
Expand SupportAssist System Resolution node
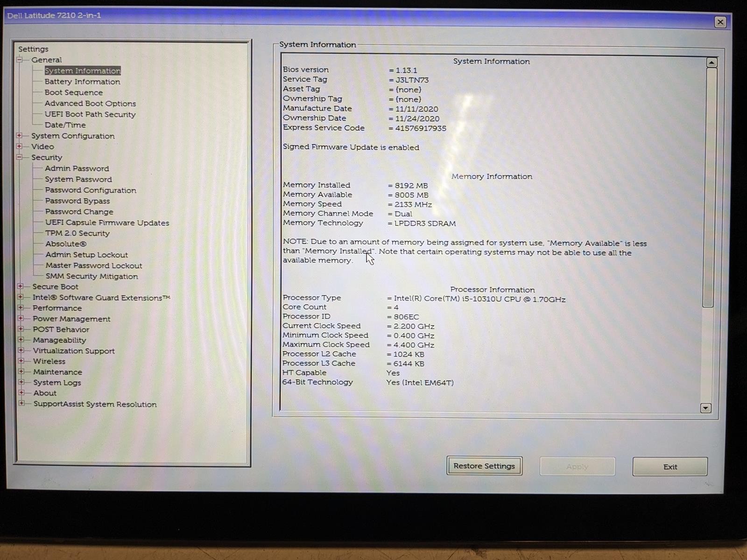point(21,404)
